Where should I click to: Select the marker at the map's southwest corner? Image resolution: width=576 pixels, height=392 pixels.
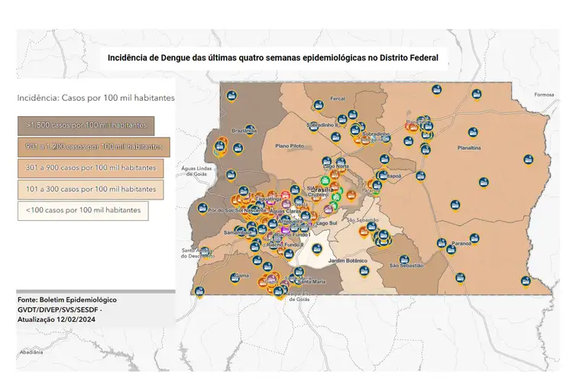[200, 291]
